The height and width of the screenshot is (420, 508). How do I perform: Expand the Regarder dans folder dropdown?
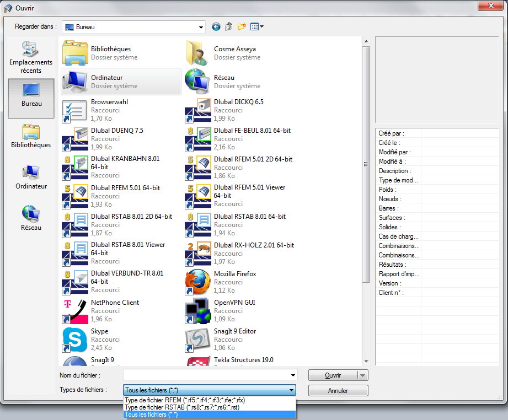201,27
